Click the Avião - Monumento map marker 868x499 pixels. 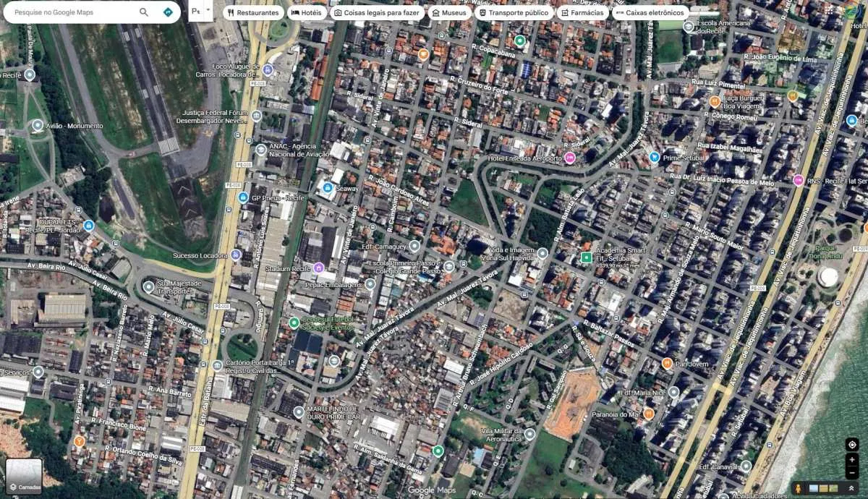[x=38, y=126]
